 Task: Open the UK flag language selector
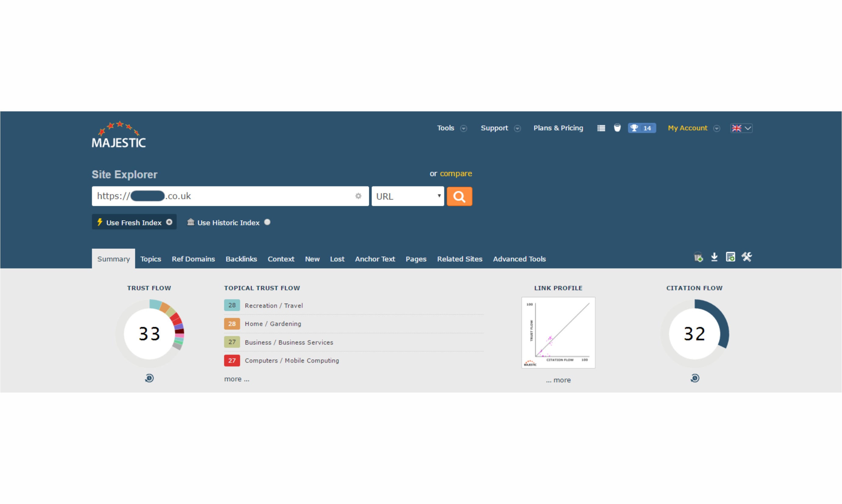(x=741, y=128)
